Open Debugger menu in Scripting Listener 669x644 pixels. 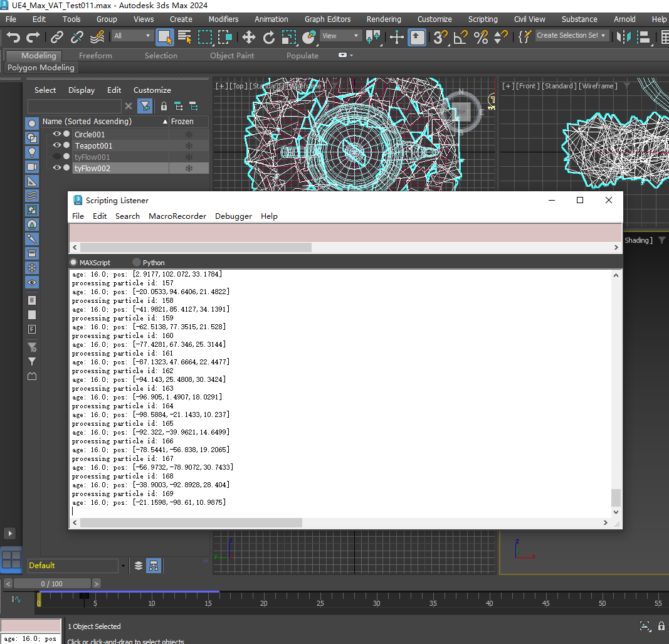(x=233, y=216)
